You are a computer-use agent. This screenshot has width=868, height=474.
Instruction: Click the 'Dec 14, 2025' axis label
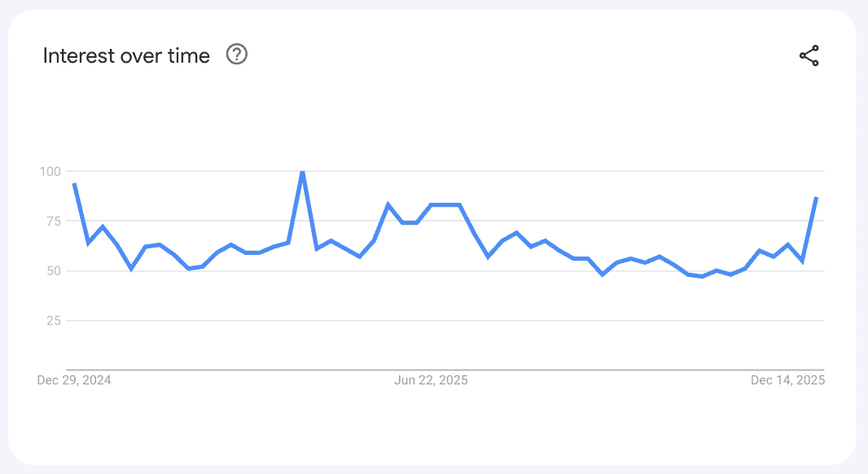tap(787, 380)
